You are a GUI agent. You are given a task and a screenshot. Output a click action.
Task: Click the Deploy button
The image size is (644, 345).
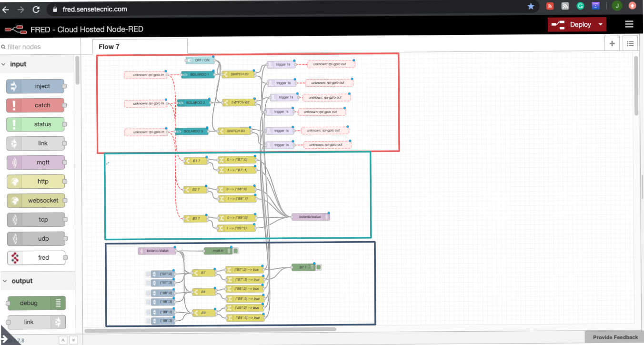click(577, 24)
